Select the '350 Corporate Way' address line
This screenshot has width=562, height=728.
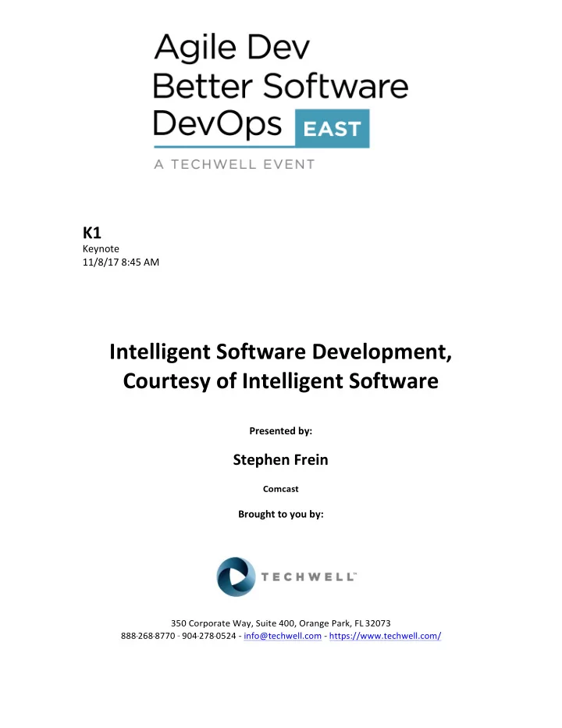coord(280,623)
